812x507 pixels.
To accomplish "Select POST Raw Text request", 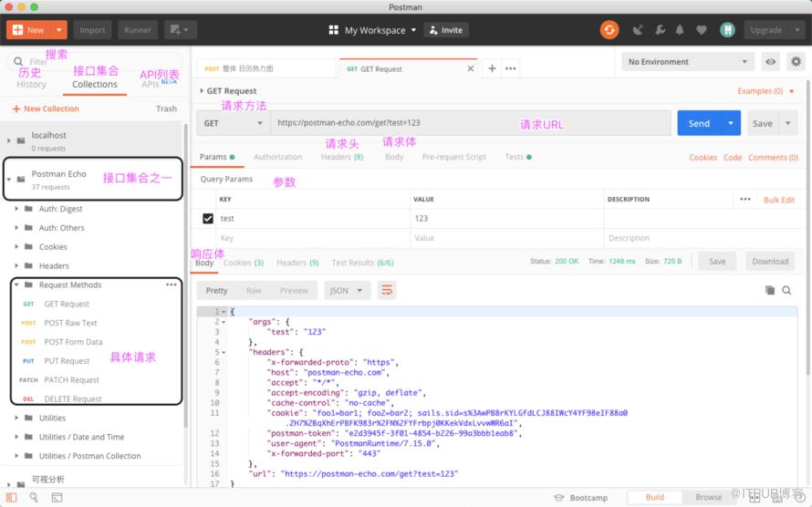I will 70,323.
